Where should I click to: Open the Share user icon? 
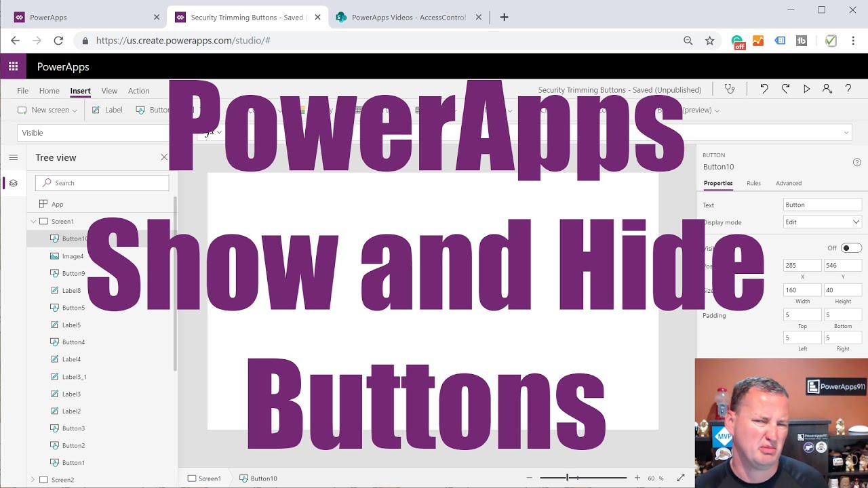pyautogui.click(x=827, y=89)
